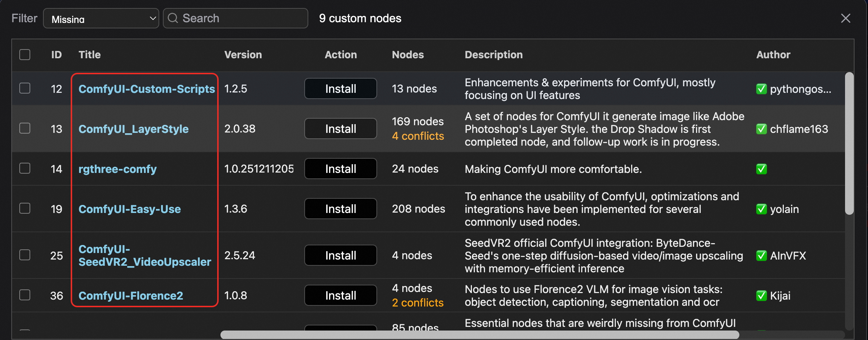Open the ComfyUI-Florence2 title link
The height and width of the screenshot is (340, 868).
pyautogui.click(x=131, y=296)
